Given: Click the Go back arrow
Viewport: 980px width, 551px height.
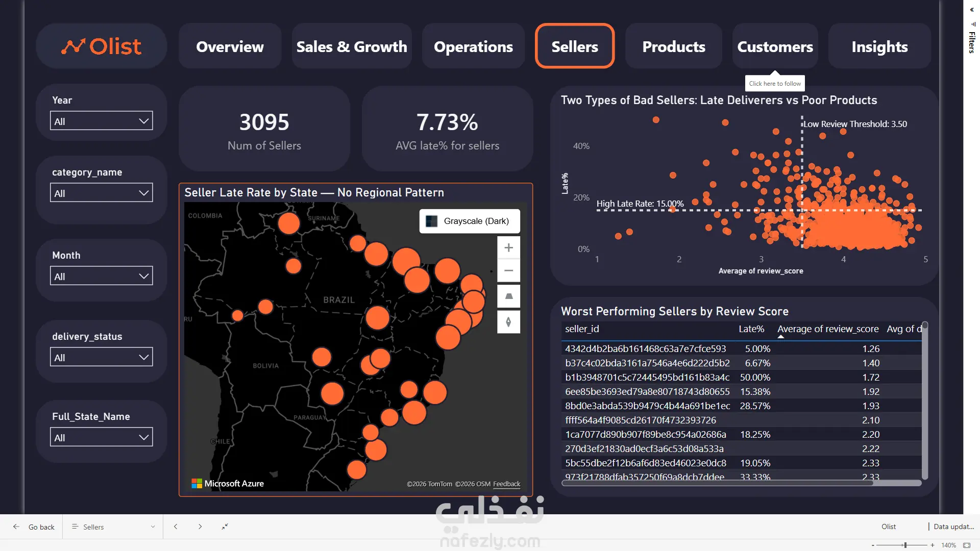Looking at the screenshot, I should coord(16,527).
